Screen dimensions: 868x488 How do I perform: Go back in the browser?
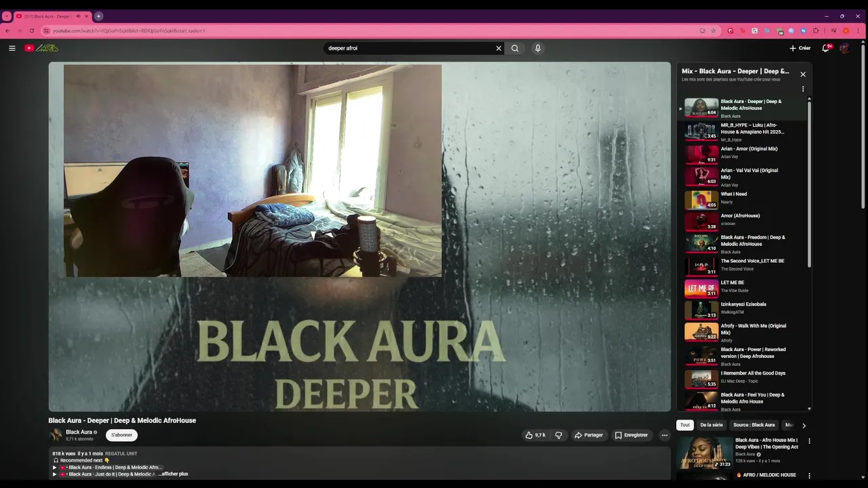coord(7,30)
